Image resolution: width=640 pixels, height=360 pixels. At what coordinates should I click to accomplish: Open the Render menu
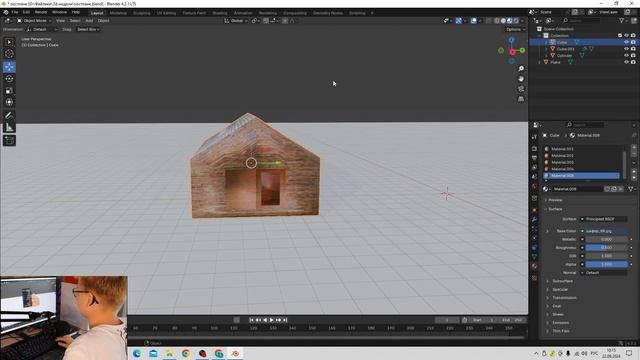[x=41, y=12]
